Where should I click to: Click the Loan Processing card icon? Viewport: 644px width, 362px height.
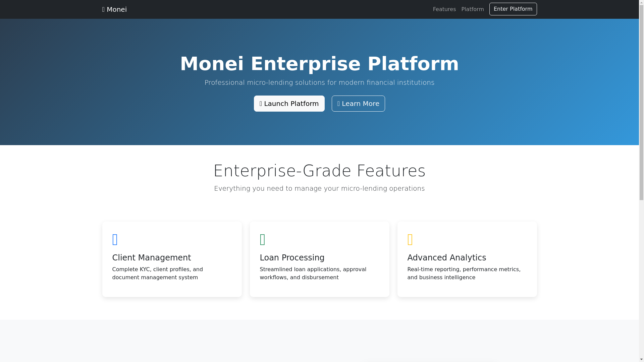click(263, 240)
